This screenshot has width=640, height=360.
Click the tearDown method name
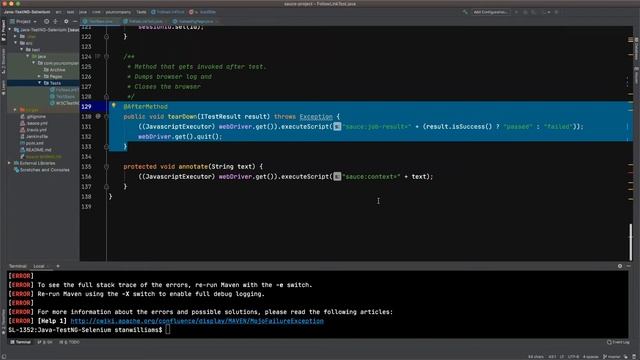[x=182, y=117]
